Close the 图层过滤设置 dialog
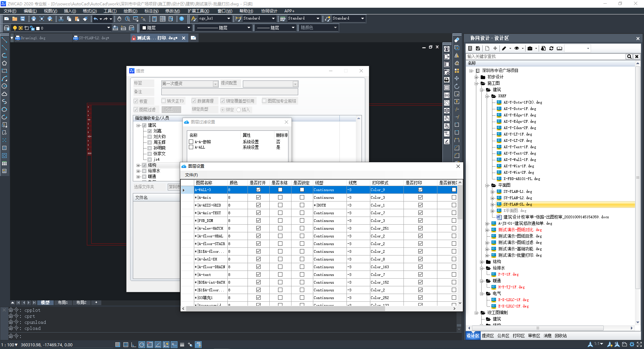 [x=286, y=122]
